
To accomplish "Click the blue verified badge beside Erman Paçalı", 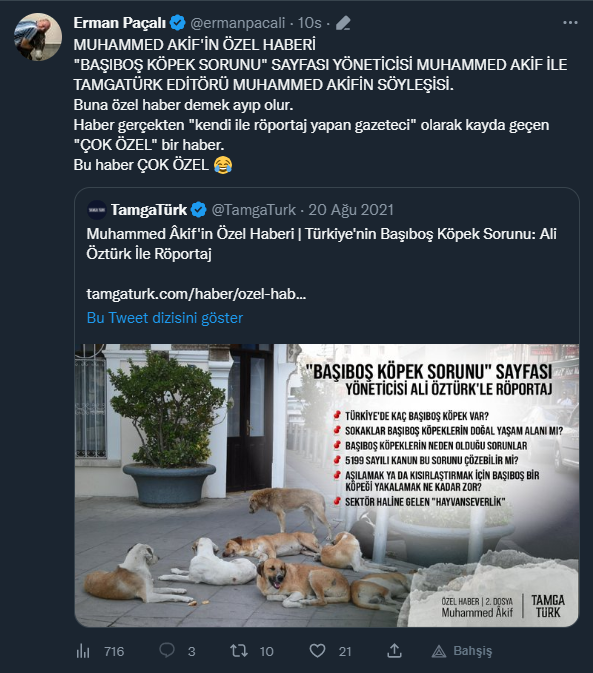I will tap(177, 23).
